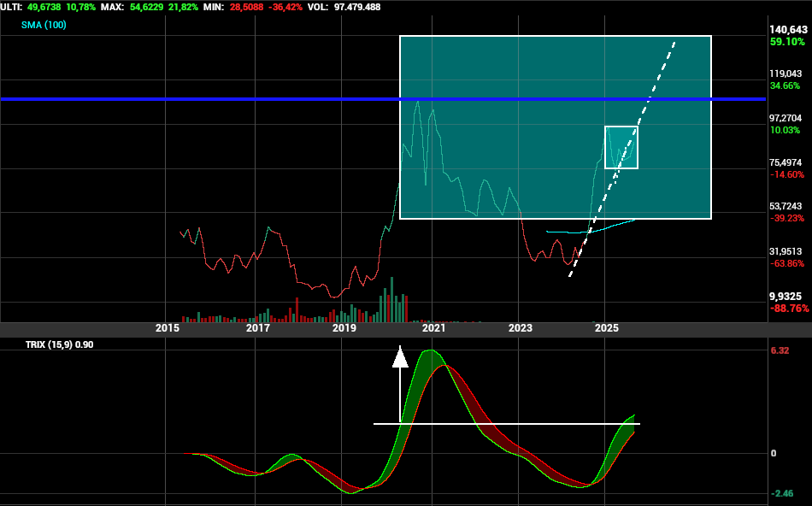Click the 97,2704 price axis label
The width and height of the screenshot is (812, 506).
tap(786, 119)
